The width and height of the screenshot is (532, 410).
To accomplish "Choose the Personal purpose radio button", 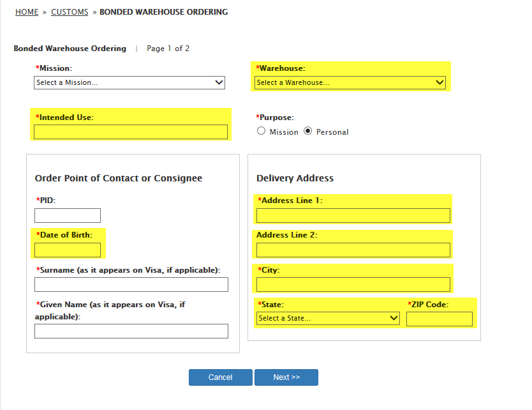I will 308,132.
